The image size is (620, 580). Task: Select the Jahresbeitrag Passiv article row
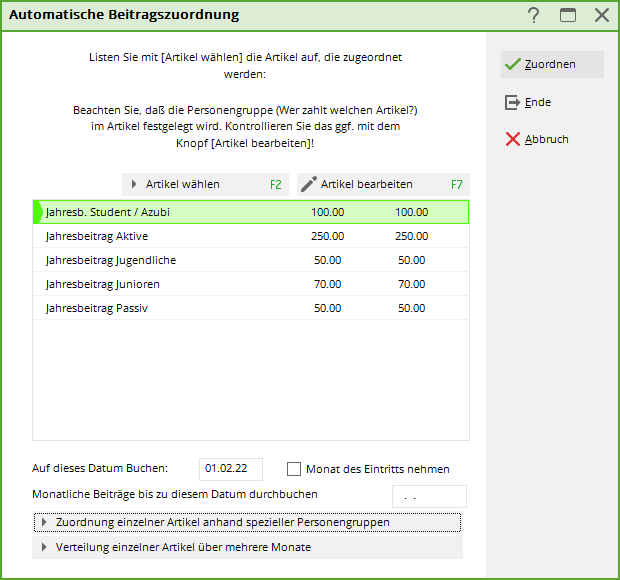[250, 308]
